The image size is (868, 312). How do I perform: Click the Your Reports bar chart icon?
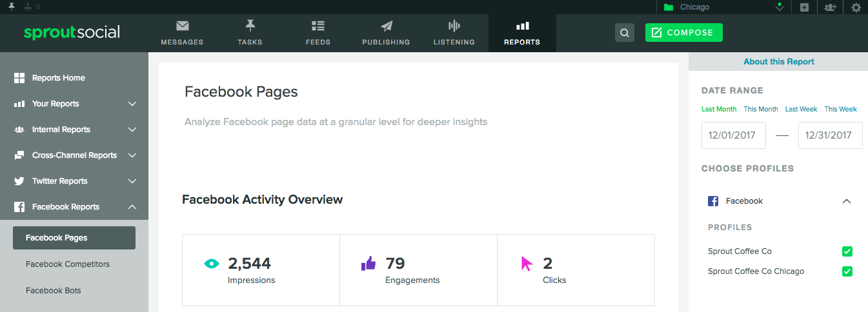(19, 104)
